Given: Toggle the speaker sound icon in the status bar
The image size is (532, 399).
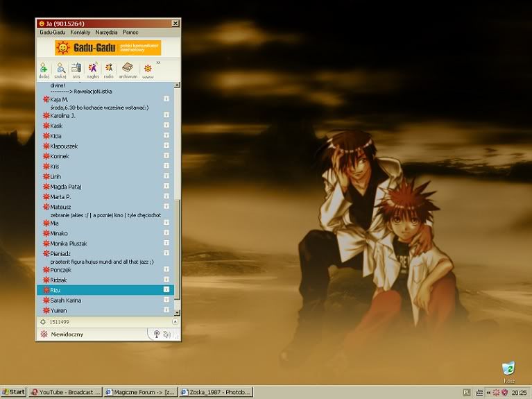Looking at the screenshot, I should 166,334.
